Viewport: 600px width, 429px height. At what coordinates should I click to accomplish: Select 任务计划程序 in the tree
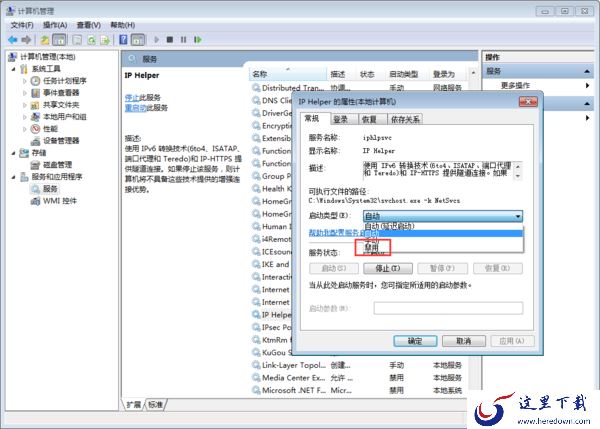click(64, 81)
